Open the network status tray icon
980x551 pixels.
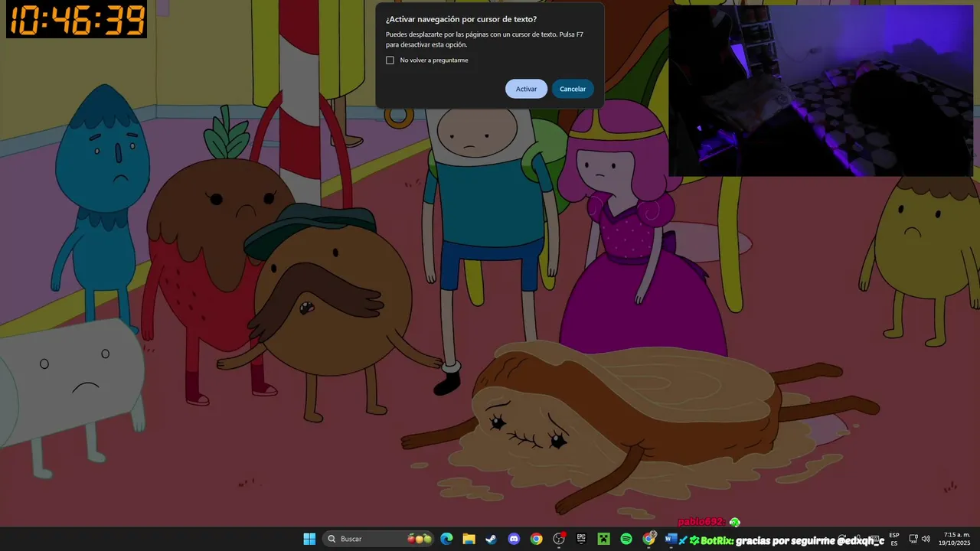pos(913,539)
